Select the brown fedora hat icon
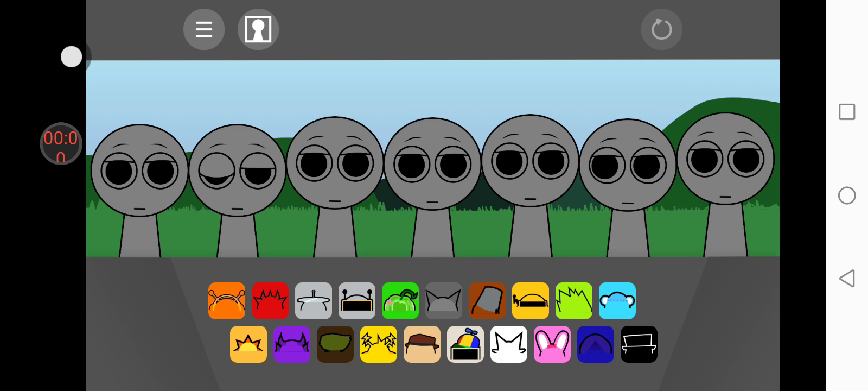Image resolution: width=868 pixels, height=391 pixels. tap(422, 344)
